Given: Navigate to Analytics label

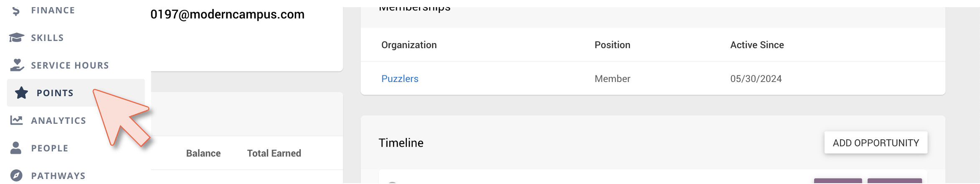Looking at the screenshot, I should [58, 120].
